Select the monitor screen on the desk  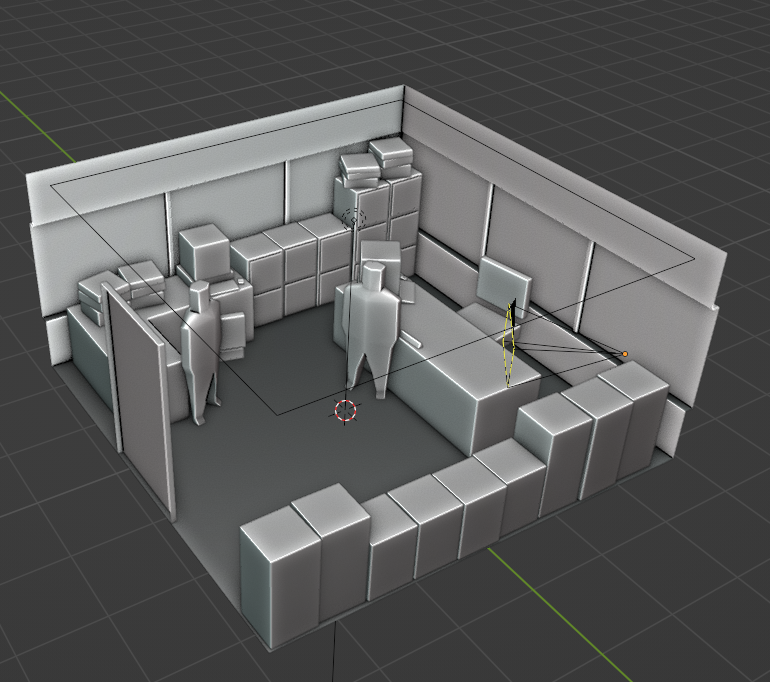click(x=504, y=285)
